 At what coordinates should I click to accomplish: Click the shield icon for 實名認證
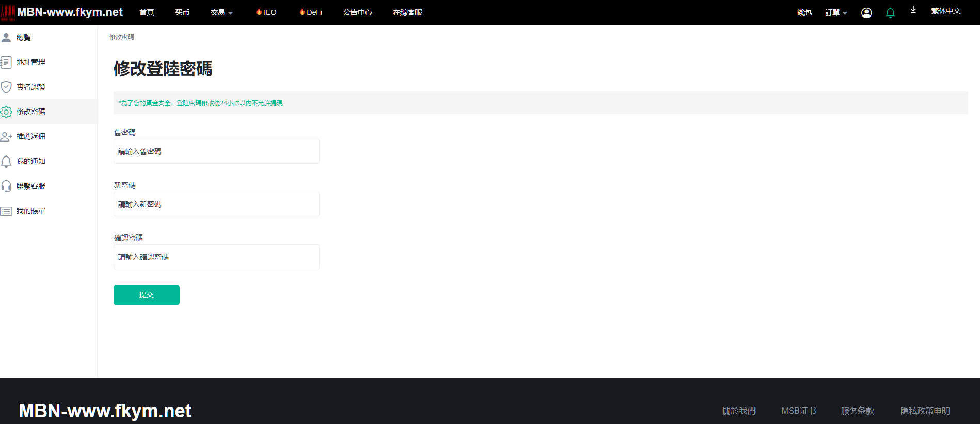(6, 87)
